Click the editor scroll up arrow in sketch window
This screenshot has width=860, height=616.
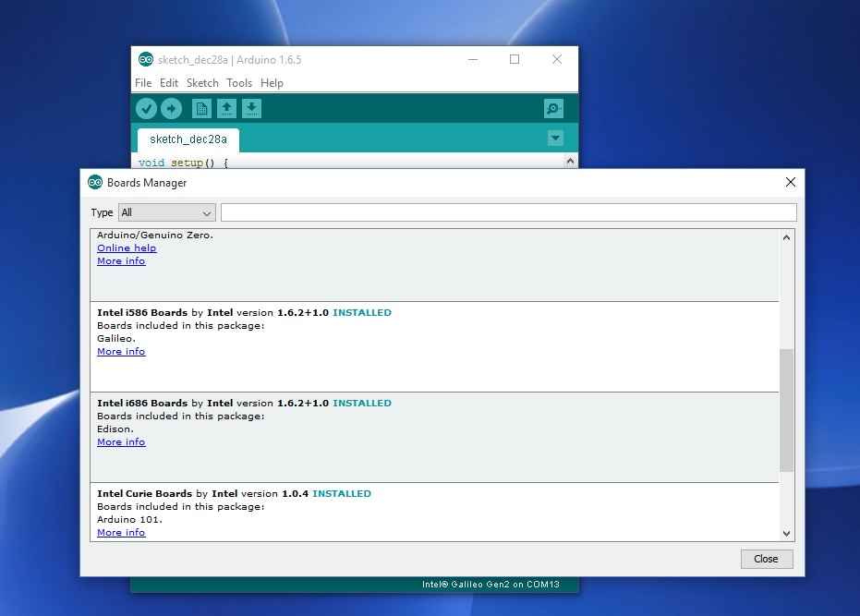coord(570,162)
